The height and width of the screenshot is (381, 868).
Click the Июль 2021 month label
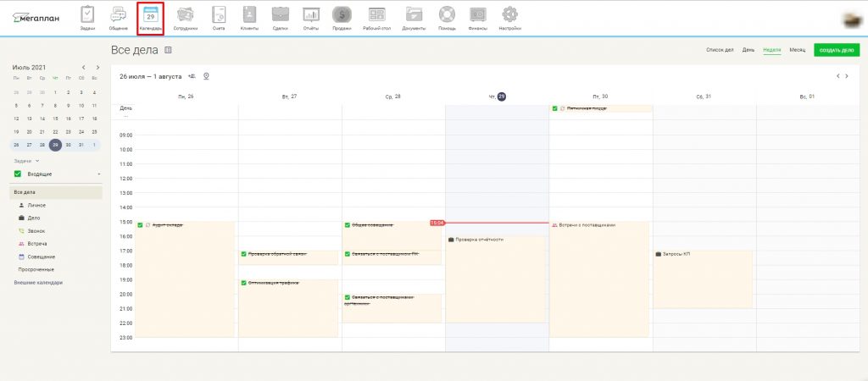(29, 68)
